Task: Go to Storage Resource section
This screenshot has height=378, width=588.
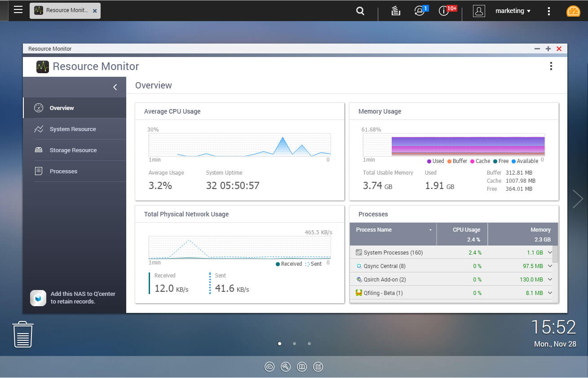Action: pos(73,150)
